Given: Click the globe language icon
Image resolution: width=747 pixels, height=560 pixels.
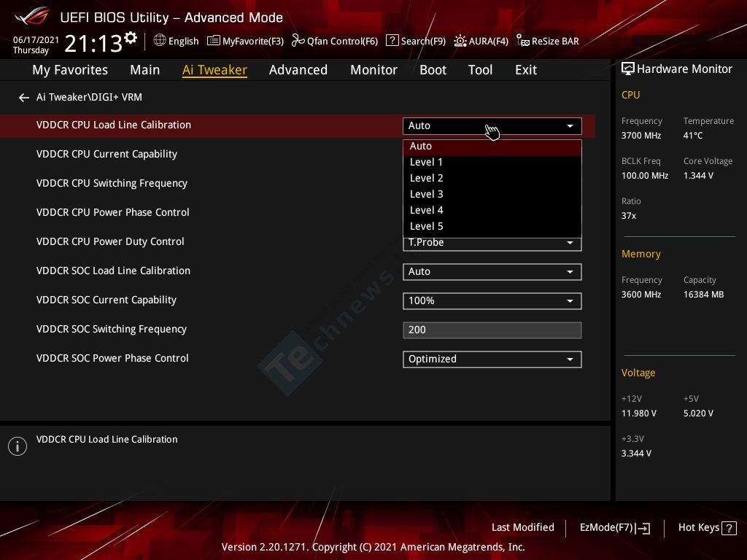Looking at the screenshot, I should coord(160,41).
